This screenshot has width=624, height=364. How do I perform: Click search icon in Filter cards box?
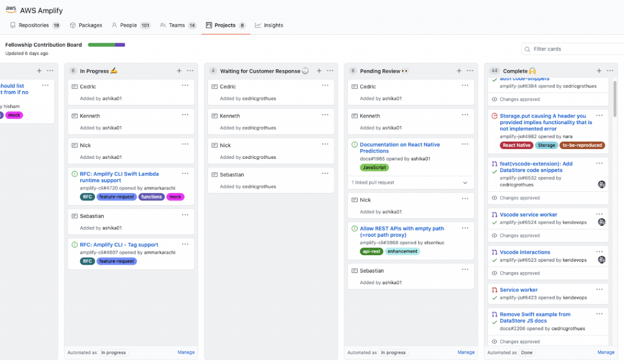coord(527,49)
